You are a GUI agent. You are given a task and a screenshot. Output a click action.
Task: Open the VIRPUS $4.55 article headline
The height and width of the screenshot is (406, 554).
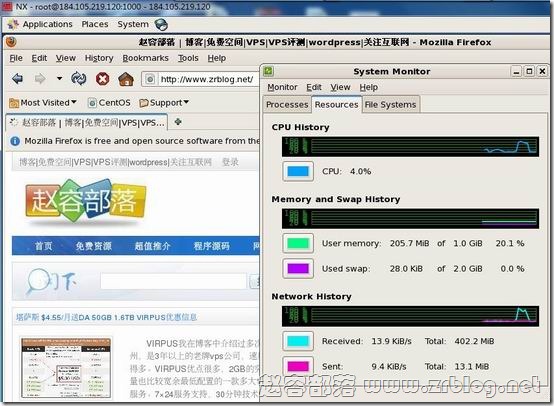click(x=106, y=317)
